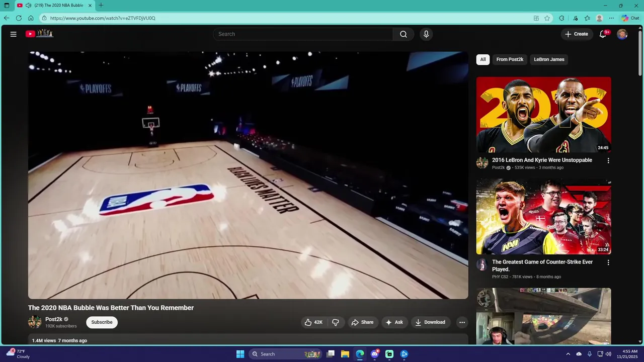
Task: Open Task View on the taskbar
Action: [331, 354]
